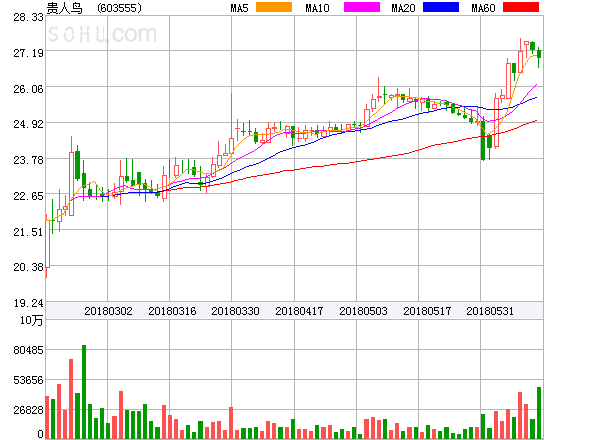Click the 21.51 price axis label
The width and height of the screenshot is (600, 440).
pyautogui.click(x=28, y=232)
